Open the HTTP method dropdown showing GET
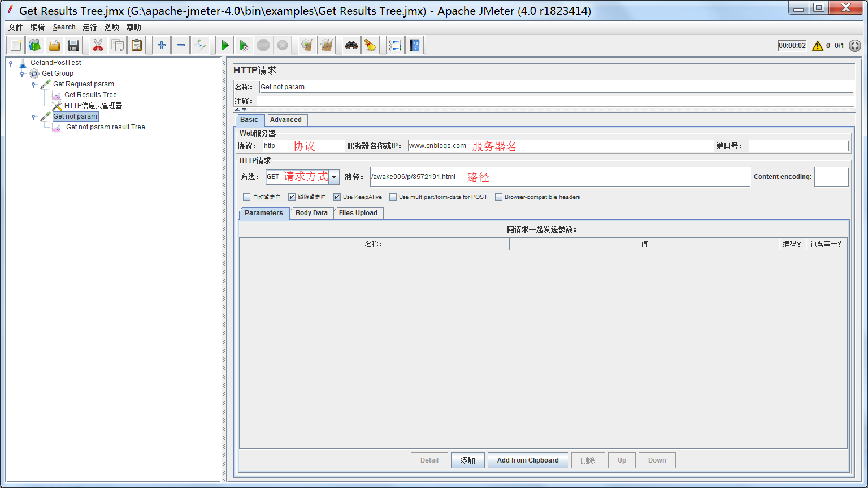Viewport: 868px width, 488px height. tap(332, 176)
